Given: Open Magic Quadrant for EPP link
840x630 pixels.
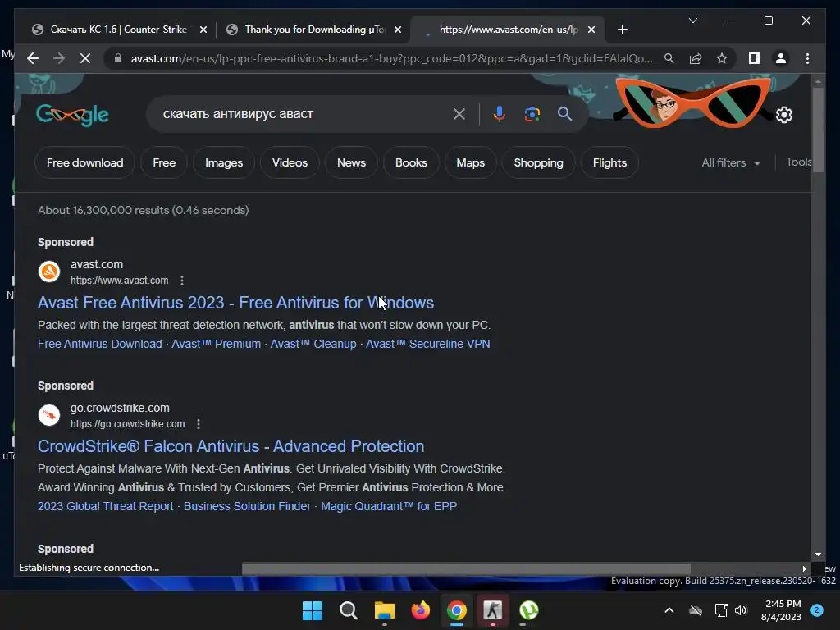Looking at the screenshot, I should (389, 506).
